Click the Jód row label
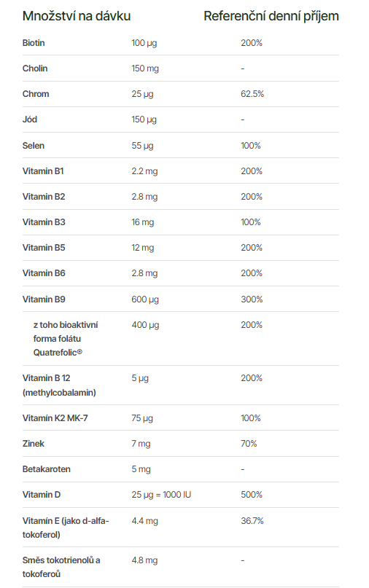This screenshot has width=369, height=588. (30, 119)
